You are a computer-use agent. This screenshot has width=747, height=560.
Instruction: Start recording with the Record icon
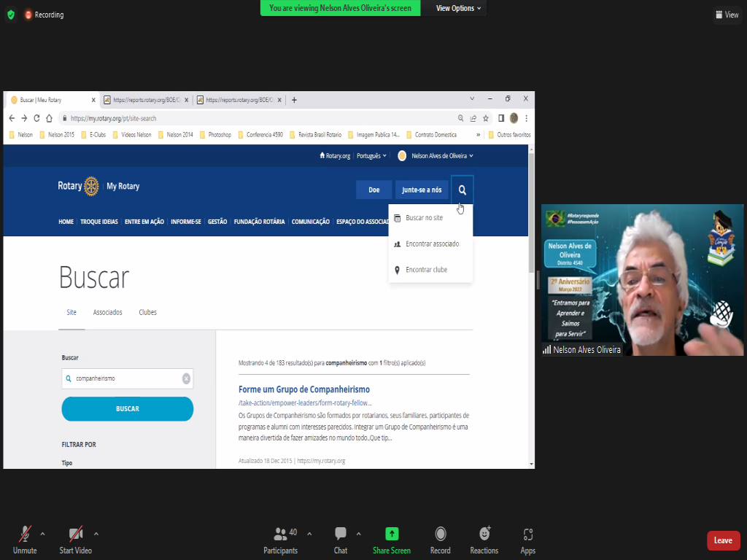click(440, 534)
